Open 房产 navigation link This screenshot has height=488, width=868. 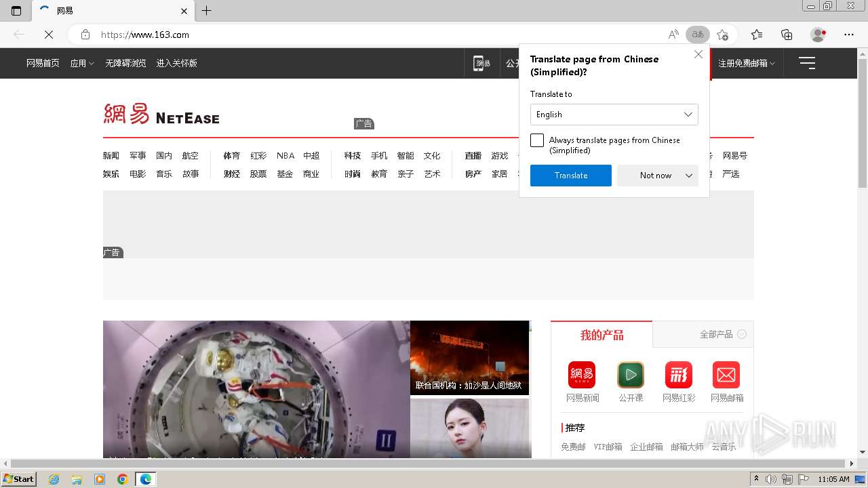pyautogui.click(x=473, y=174)
